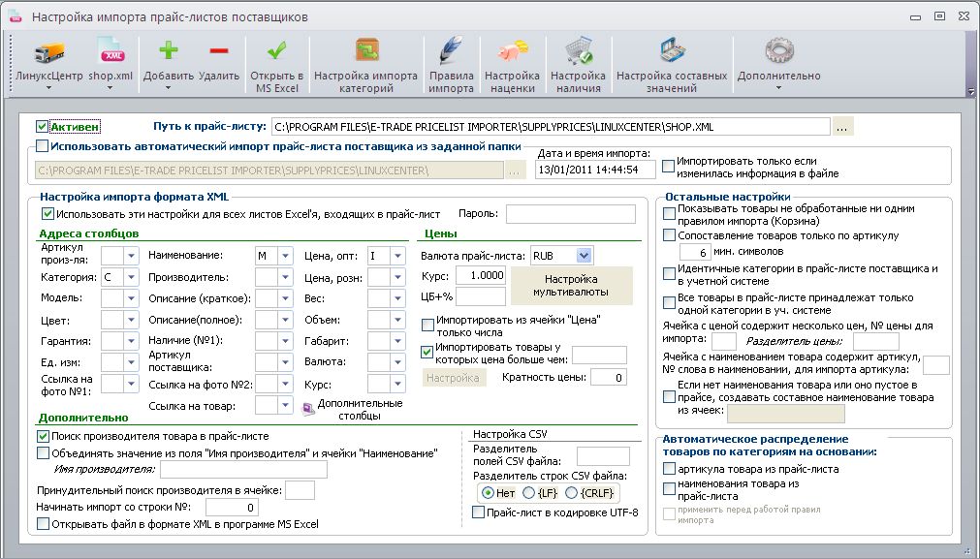This screenshot has width=980, height=559.
Task: Enable automatic price-list import from folder
Action: click(x=42, y=146)
